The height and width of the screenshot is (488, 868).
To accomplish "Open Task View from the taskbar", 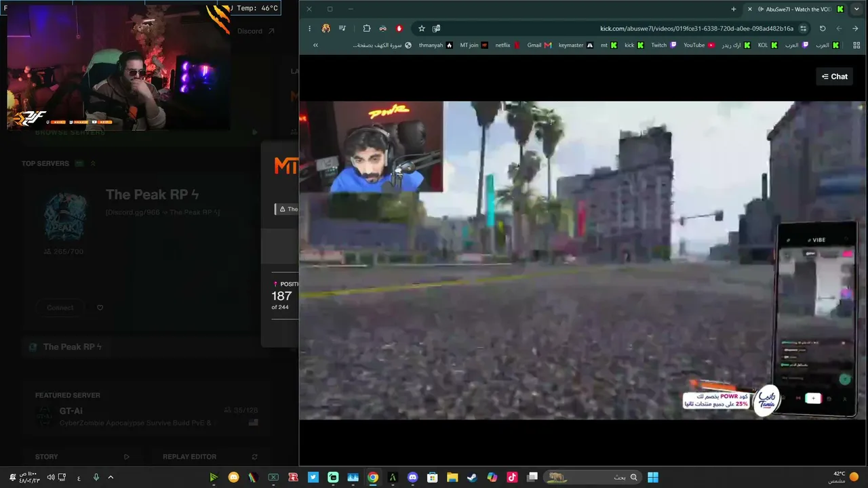I will click(532, 477).
